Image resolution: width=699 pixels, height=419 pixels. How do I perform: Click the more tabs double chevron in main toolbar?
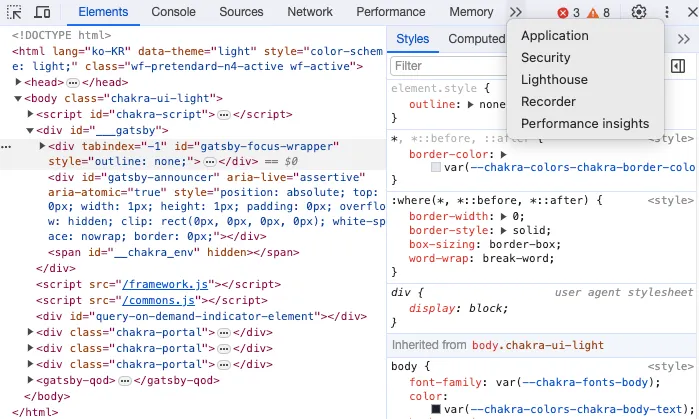tap(516, 12)
